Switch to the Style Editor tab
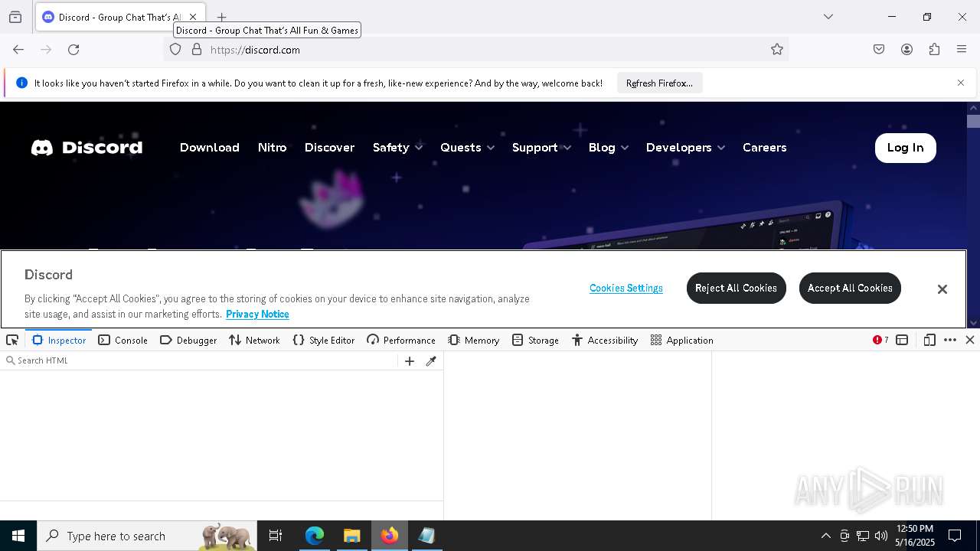The height and width of the screenshot is (551, 980). 323,341
